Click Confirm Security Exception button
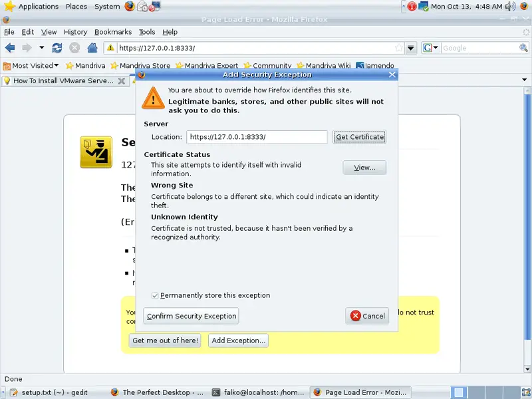The height and width of the screenshot is (399, 532). tap(191, 316)
